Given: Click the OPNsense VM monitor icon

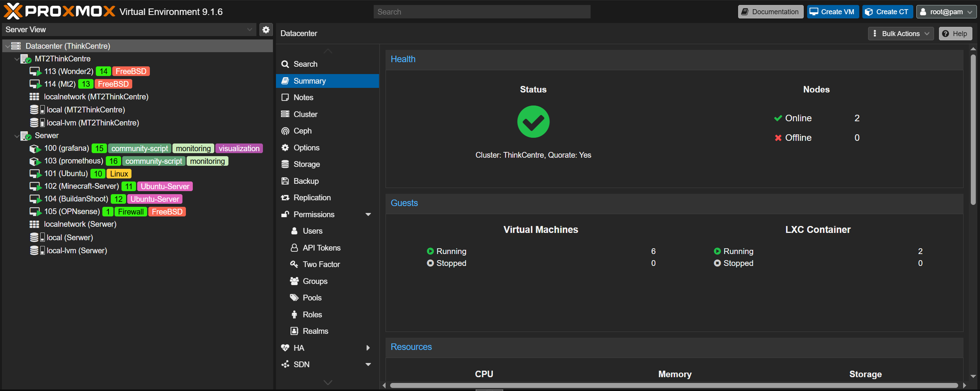Looking at the screenshot, I should coord(35,212).
